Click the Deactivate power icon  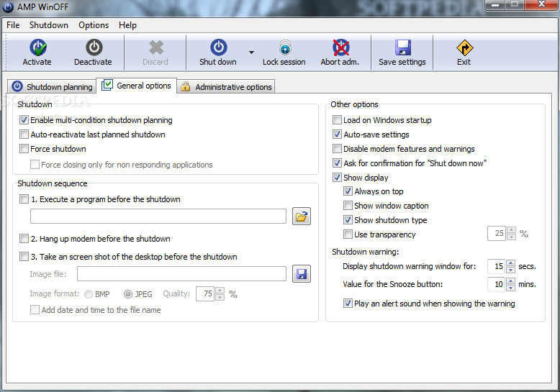click(x=94, y=47)
